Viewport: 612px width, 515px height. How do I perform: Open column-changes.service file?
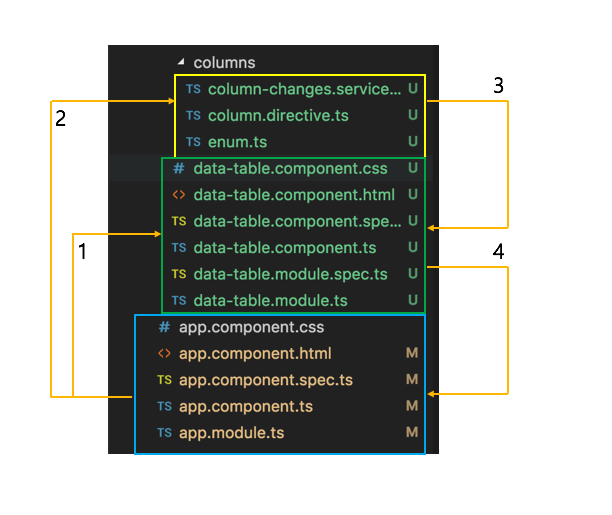pyautogui.click(x=304, y=89)
